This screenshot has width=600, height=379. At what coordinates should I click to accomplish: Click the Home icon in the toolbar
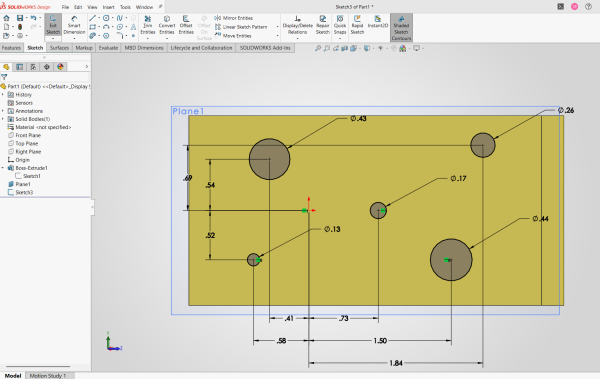(x=6, y=18)
